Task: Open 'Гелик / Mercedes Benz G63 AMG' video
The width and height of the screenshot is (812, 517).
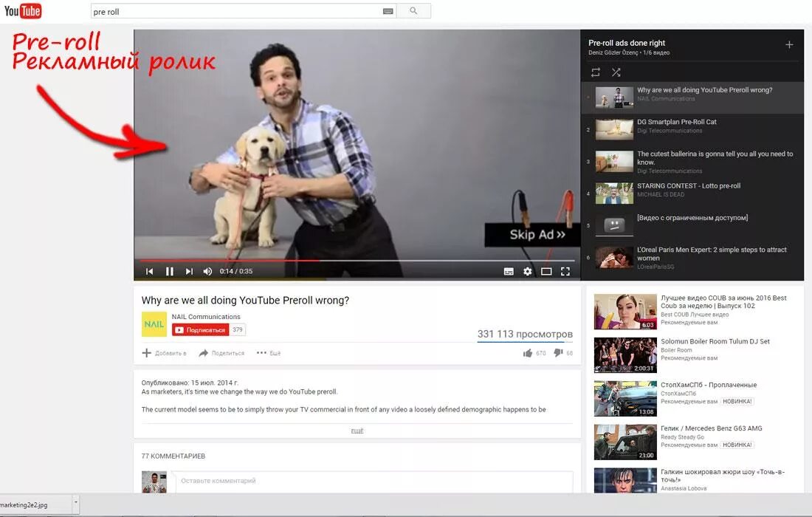Action: point(712,428)
